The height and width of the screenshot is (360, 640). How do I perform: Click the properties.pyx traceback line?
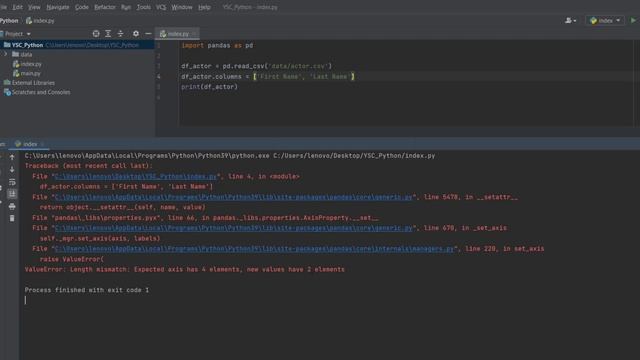tap(205, 218)
